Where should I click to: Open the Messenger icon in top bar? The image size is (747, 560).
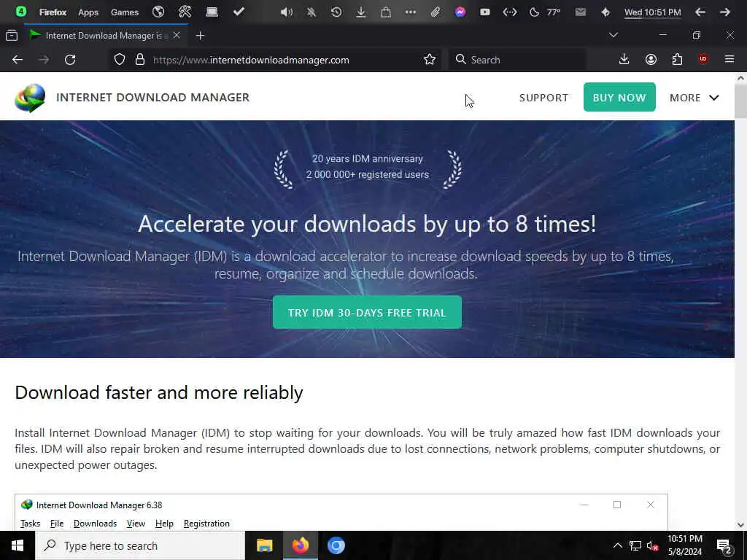(x=460, y=12)
